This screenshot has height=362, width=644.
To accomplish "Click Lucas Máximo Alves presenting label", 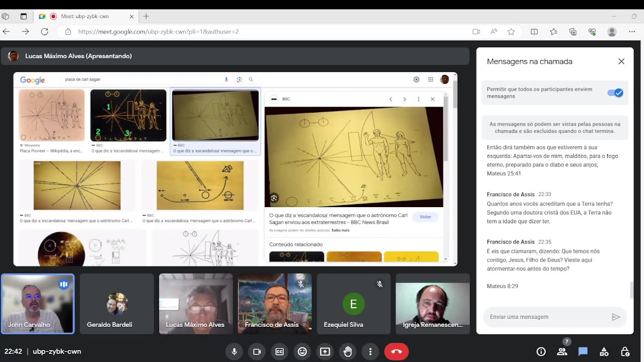I will point(78,56).
